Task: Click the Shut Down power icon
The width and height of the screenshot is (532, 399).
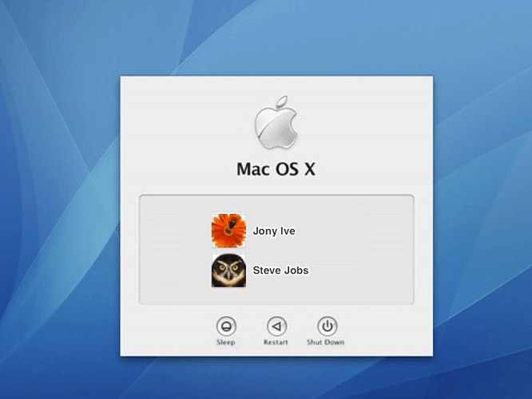Action: 327,326
